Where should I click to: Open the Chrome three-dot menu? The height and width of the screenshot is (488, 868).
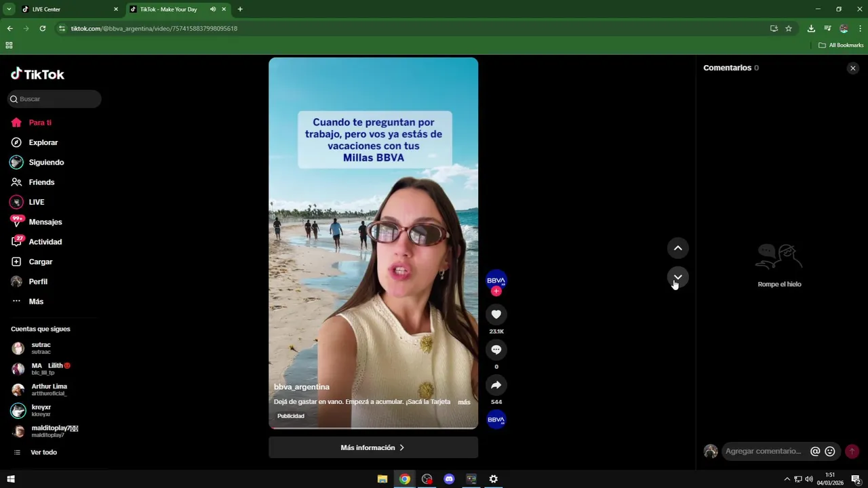pos(860,28)
